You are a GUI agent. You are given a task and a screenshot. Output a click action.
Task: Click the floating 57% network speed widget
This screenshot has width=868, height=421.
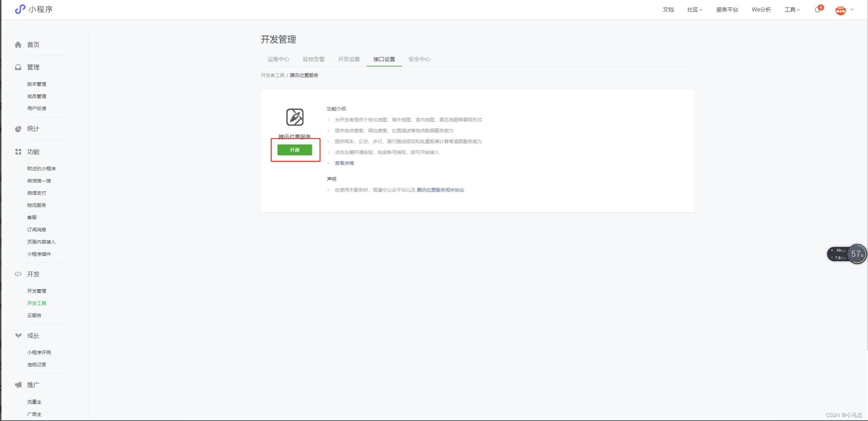tap(856, 254)
